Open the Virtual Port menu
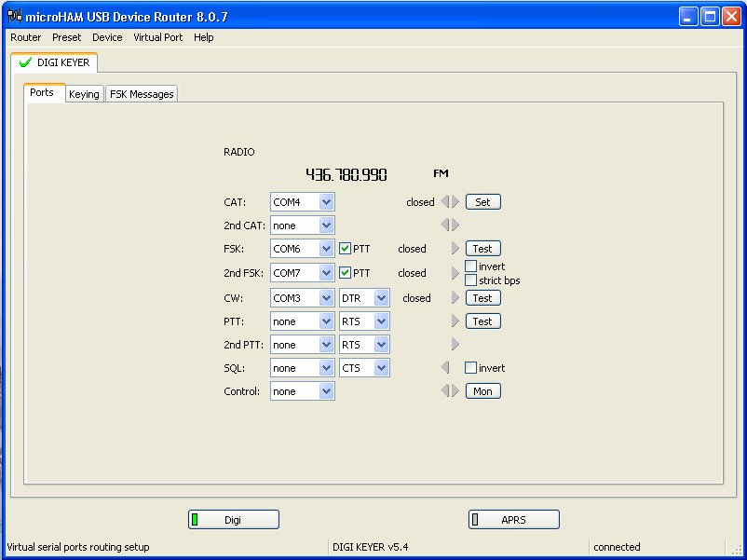 (x=157, y=37)
